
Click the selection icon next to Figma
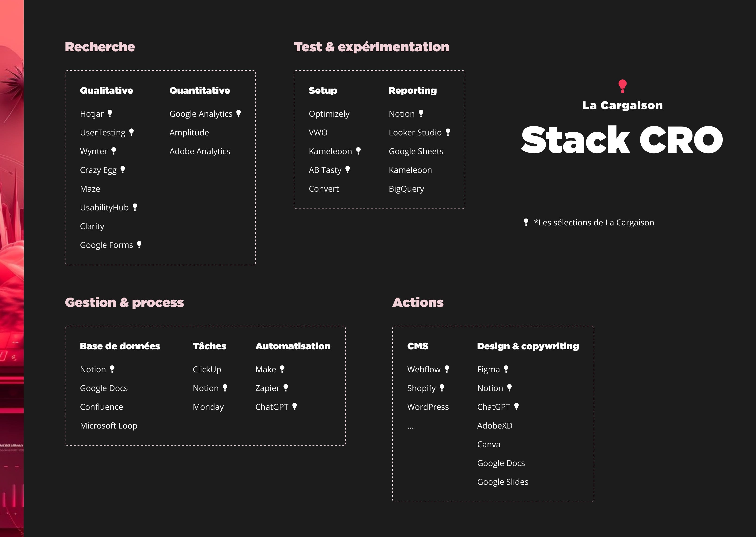pyautogui.click(x=506, y=369)
